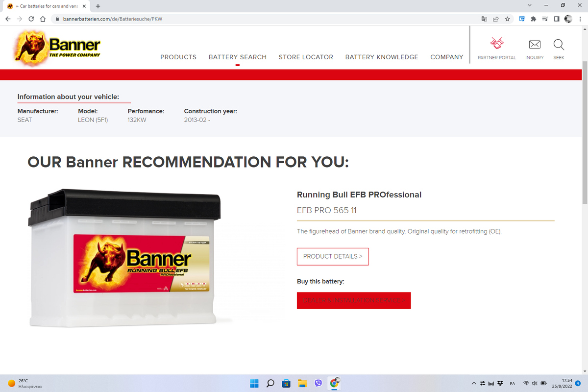Click the Translate this page icon

point(484,19)
